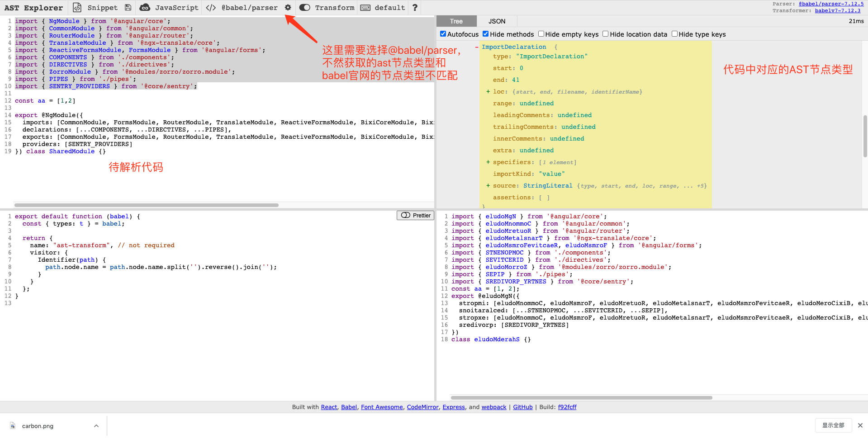Click the name "ast-transform" string in transformer
The height and width of the screenshot is (438, 868).
pyautogui.click(x=81, y=245)
